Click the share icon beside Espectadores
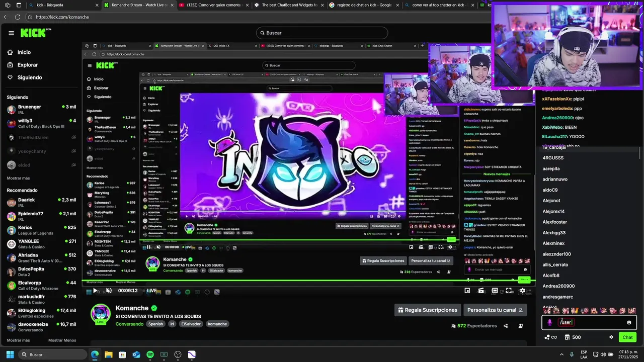This screenshot has height=362, width=644. 506,326
